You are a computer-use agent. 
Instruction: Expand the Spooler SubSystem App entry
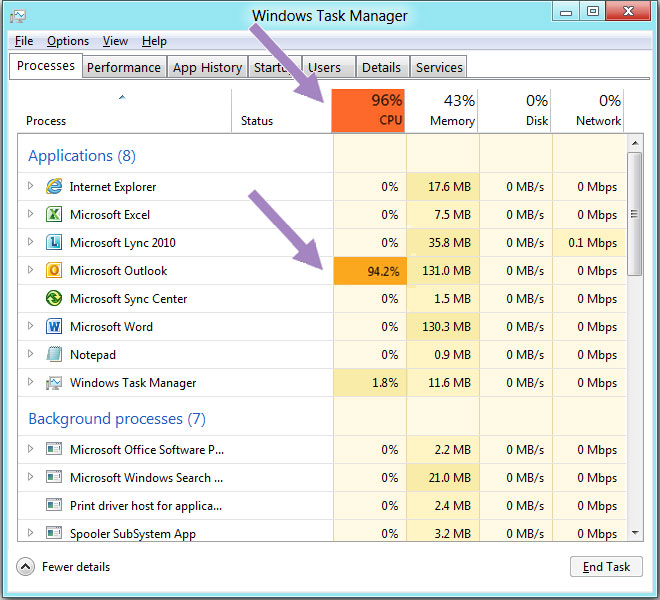[31, 534]
